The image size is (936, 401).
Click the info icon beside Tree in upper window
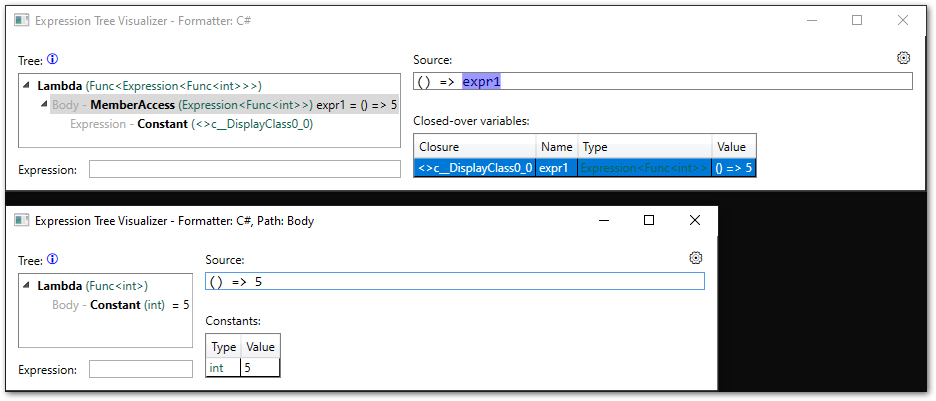pos(53,59)
